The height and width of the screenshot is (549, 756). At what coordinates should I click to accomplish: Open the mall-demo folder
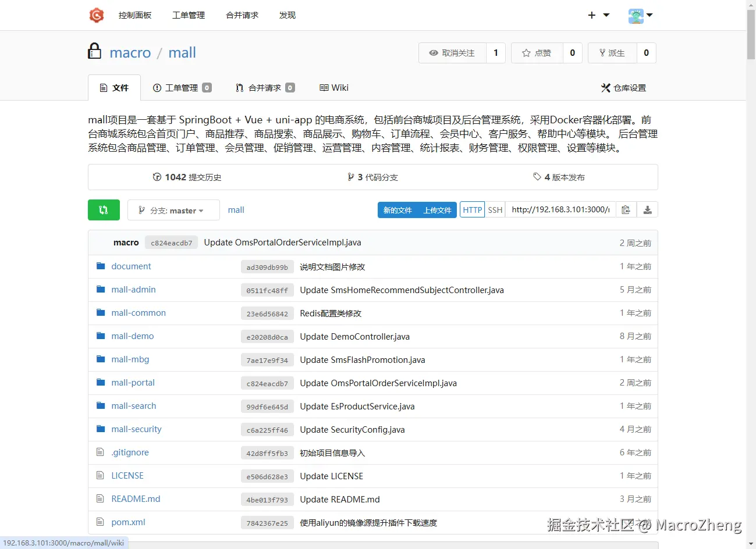pos(133,336)
